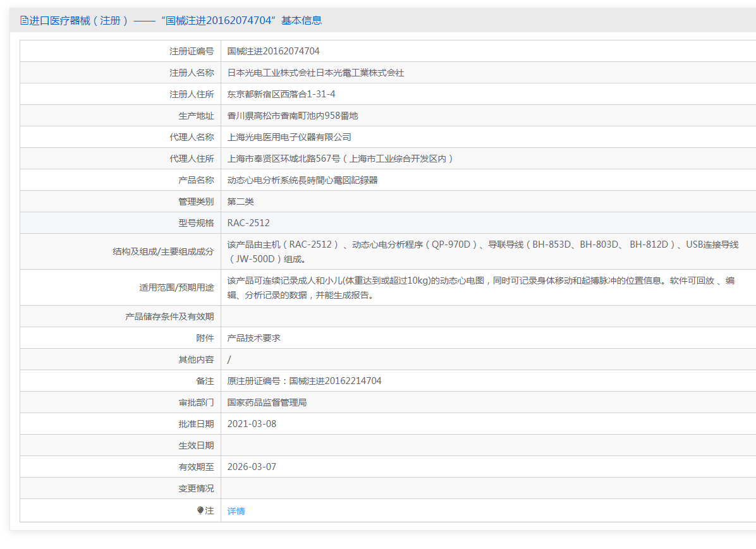The height and width of the screenshot is (549, 756).
Task: Open the 详情 link in the 注 row
Action: point(236,511)
